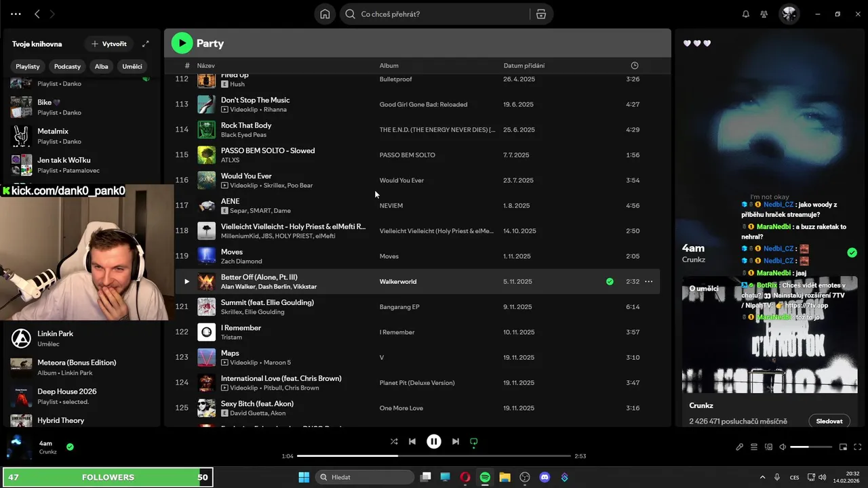
Task: Click the search field 'Co chceš přehrát?'
Action: 434,14
